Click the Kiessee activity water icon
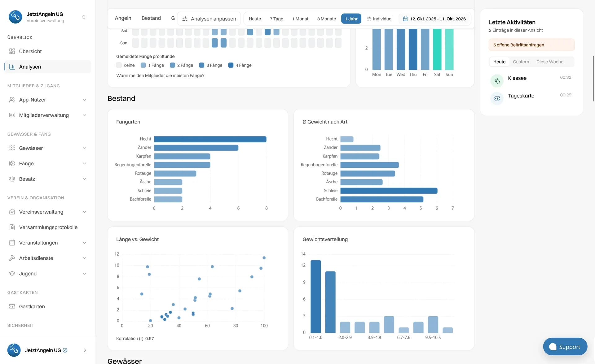The height and width of the screenshot is (364, 595). coord(497,81)
